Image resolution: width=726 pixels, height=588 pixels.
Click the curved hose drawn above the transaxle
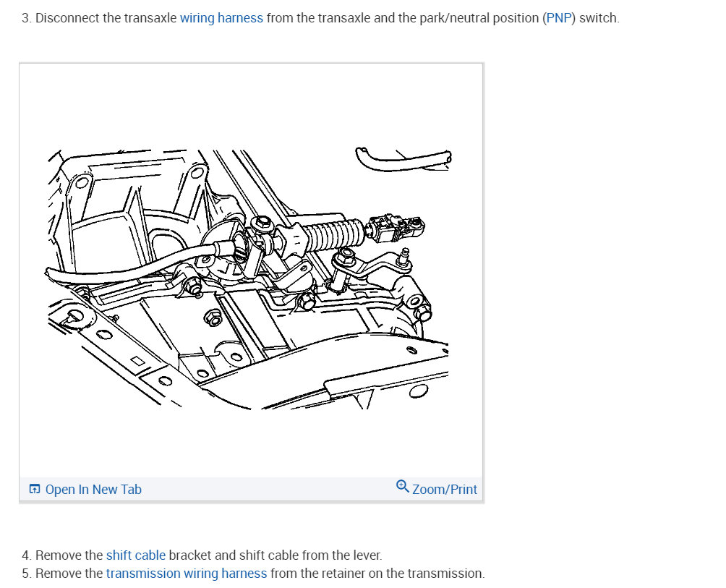(x=403, y=159)
